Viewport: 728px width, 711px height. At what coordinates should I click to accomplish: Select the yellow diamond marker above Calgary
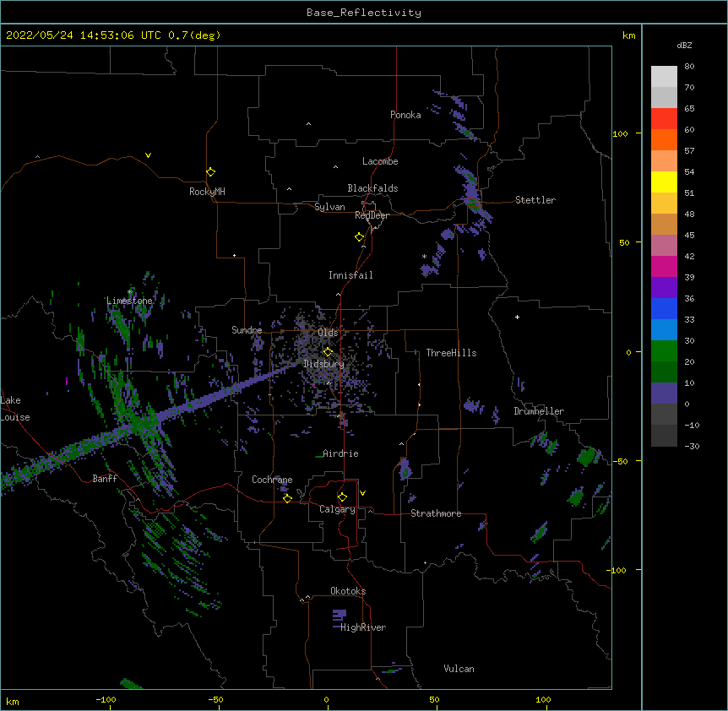point(342,497)
